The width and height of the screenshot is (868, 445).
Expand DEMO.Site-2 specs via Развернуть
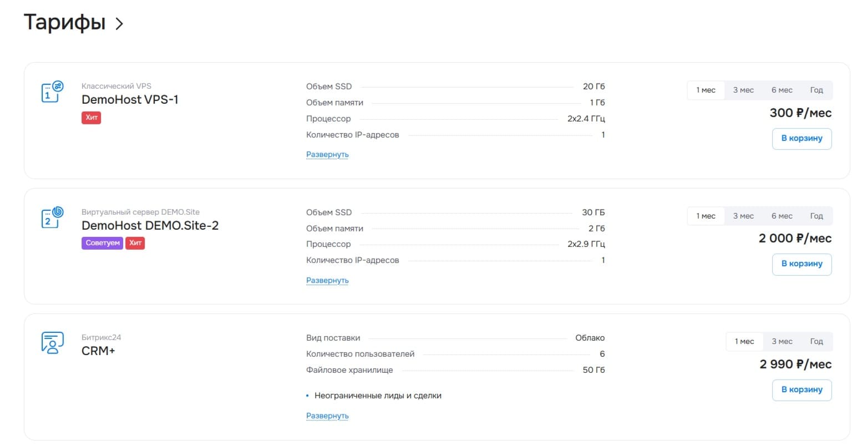click(x=327, y=281)
